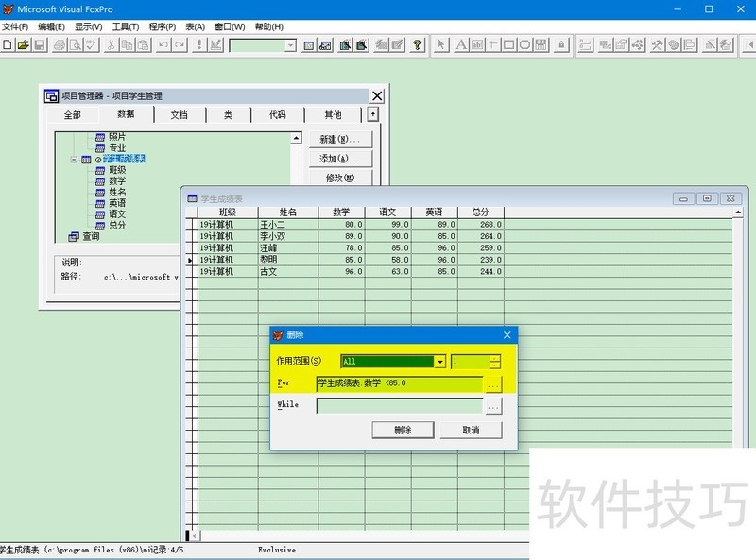Toggle the Button Lock padlock icon
Screen dimensions: 756x560
pos(561,44)
